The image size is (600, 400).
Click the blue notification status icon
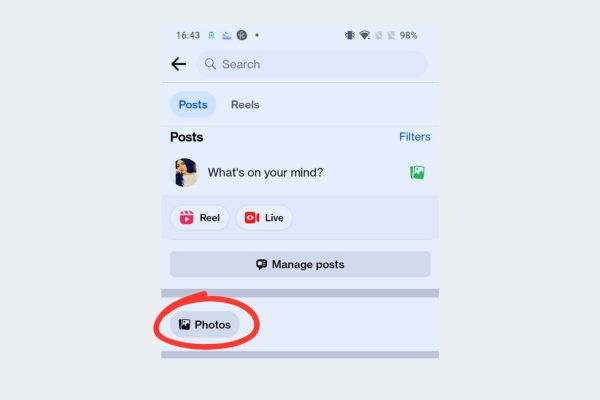coord(227,36)
